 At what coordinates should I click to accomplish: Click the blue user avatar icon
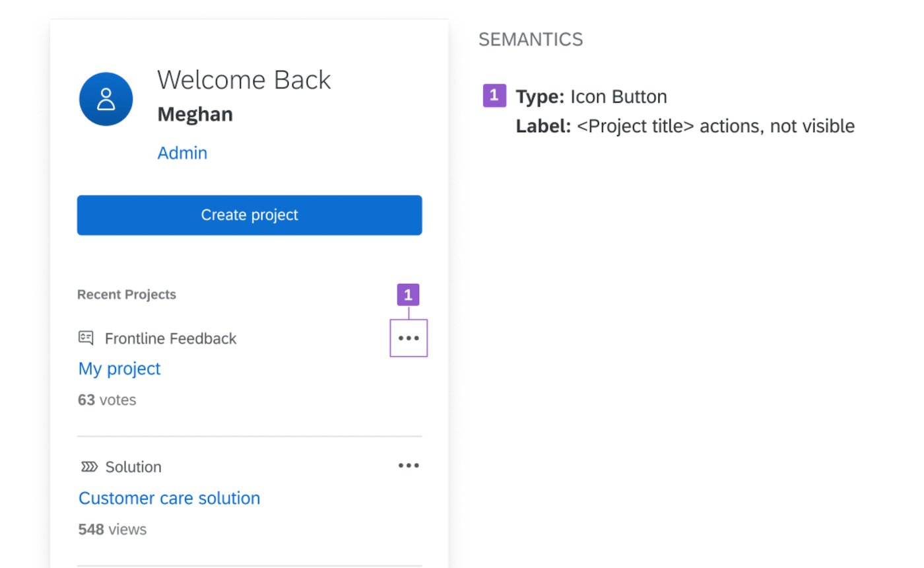[x=106, y=100]
